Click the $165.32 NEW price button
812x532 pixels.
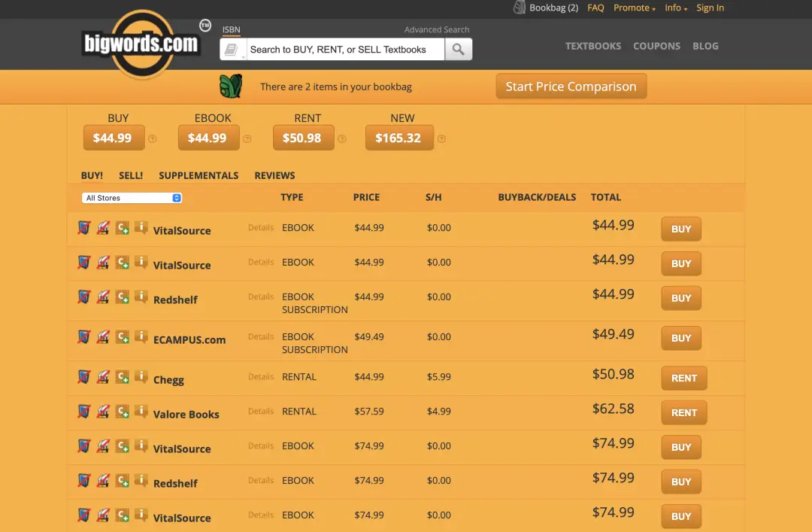click(399, 138)
